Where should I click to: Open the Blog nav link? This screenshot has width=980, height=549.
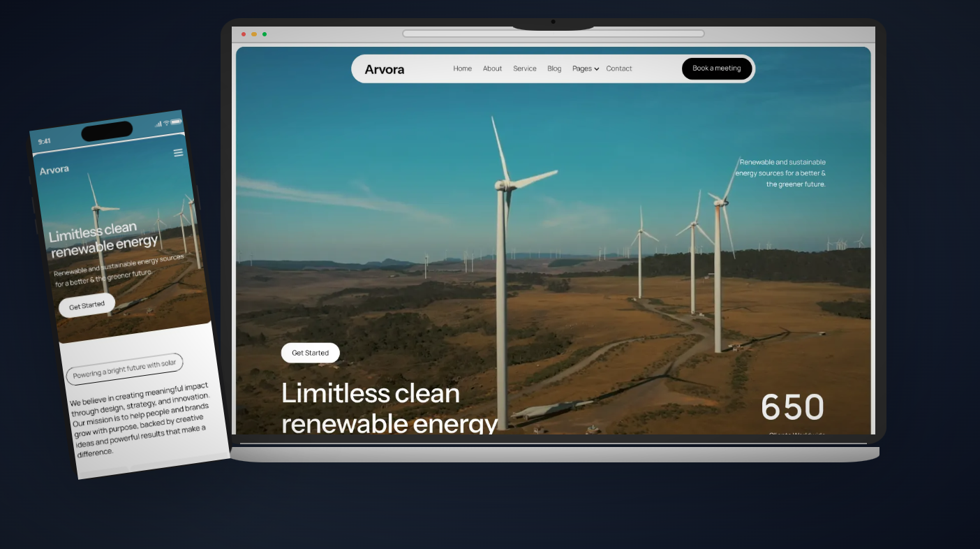[554, 68]
